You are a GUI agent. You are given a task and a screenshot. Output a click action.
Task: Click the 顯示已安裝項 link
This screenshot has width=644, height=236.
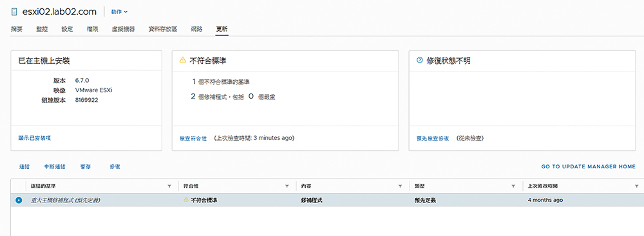pyautogui.click(x=35, y=138)
